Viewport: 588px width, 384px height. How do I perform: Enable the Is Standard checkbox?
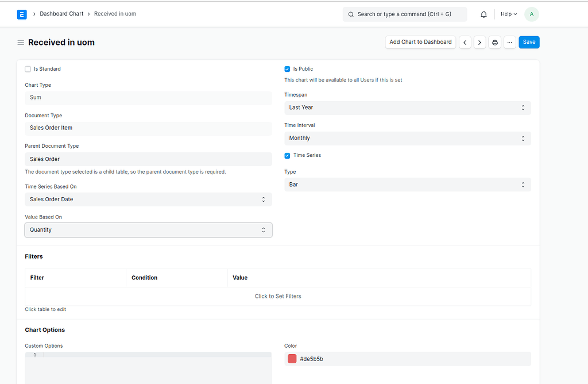[x=28, y=68]
